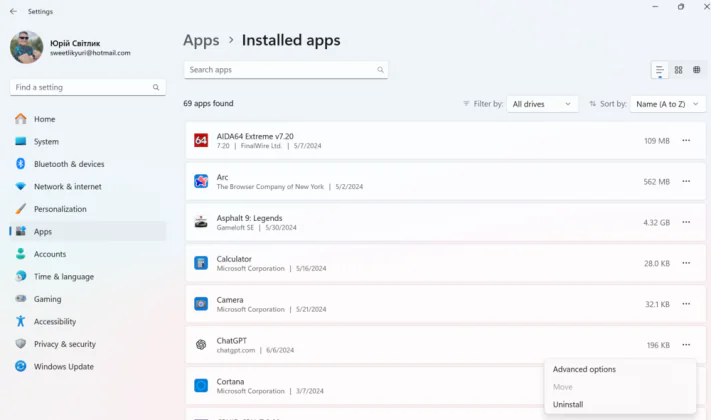The image size is (711, 420).
Task: Click the AIDA64 Extreme v7.20 name
Action: pos(255,136)
